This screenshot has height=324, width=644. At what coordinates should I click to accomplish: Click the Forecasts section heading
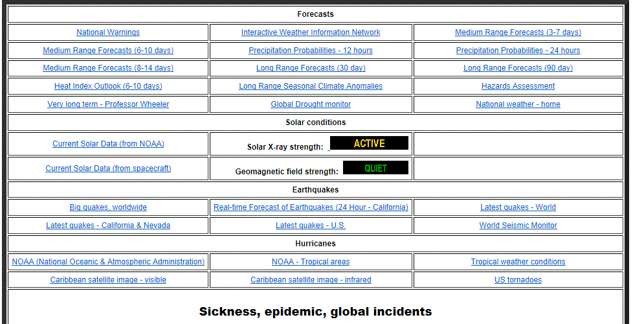pyautogui.click(x=315, y=14)
